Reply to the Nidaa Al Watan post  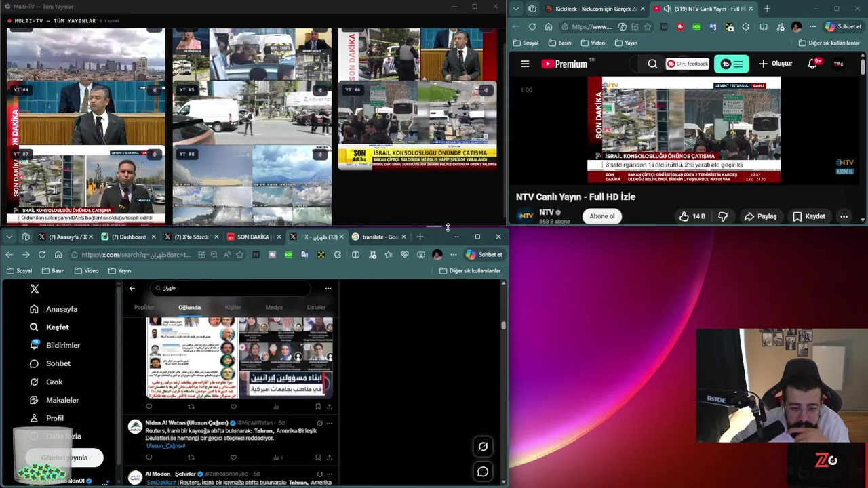pos(149,457)
